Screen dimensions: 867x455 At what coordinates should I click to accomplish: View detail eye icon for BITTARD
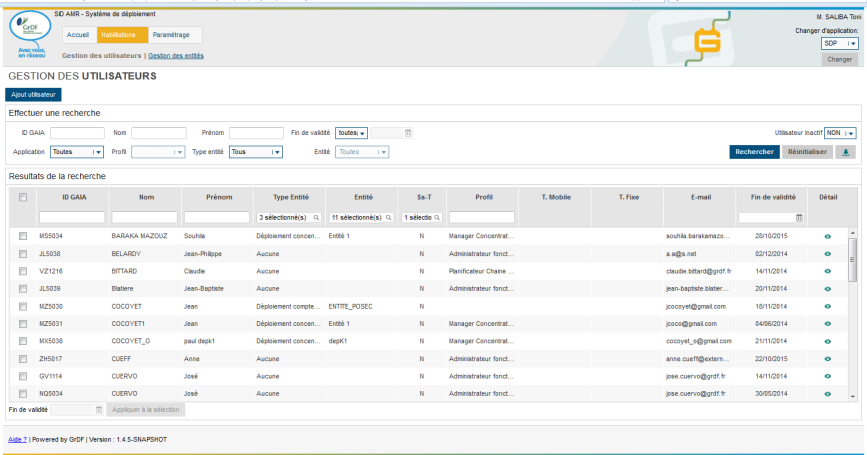tap(828, 271)
